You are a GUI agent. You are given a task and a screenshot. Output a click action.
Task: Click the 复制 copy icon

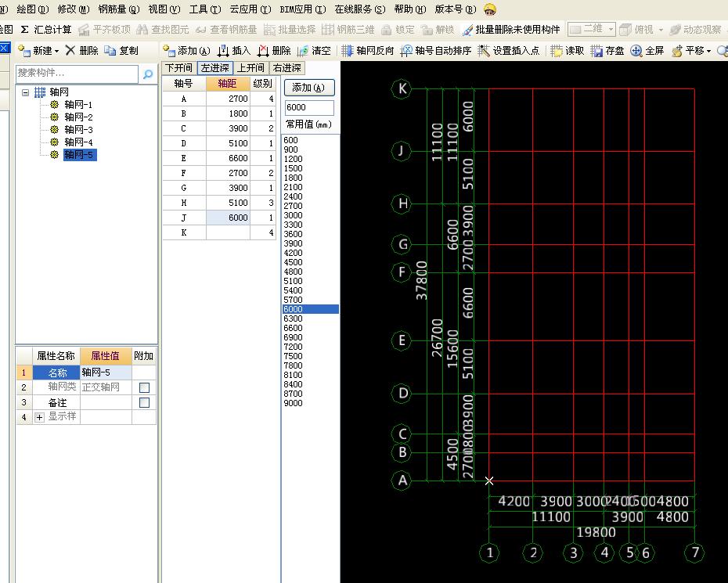tap(110, 50)
